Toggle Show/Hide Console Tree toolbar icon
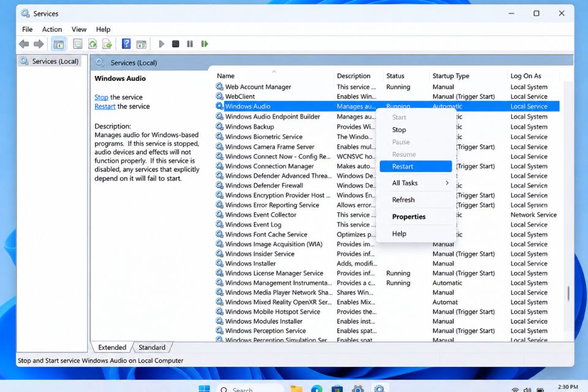The width and height of the screenshot is (588, 392). coord(59,44)
